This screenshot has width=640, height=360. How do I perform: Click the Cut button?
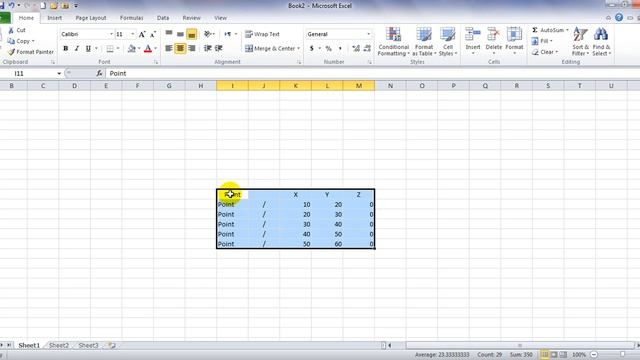(17, 30)
